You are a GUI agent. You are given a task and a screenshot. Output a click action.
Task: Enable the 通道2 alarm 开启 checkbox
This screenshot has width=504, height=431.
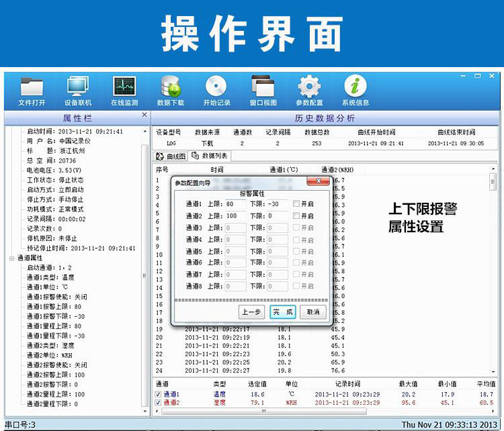296,216
